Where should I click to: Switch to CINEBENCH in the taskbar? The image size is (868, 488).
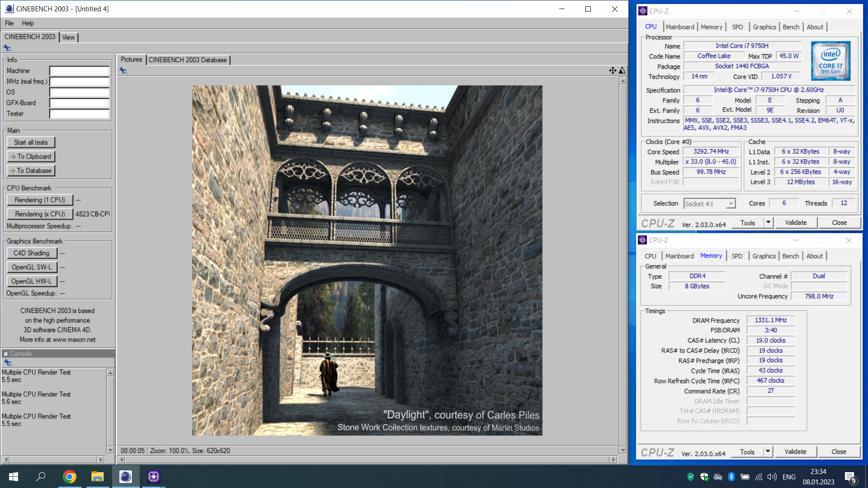pos(126,477)
